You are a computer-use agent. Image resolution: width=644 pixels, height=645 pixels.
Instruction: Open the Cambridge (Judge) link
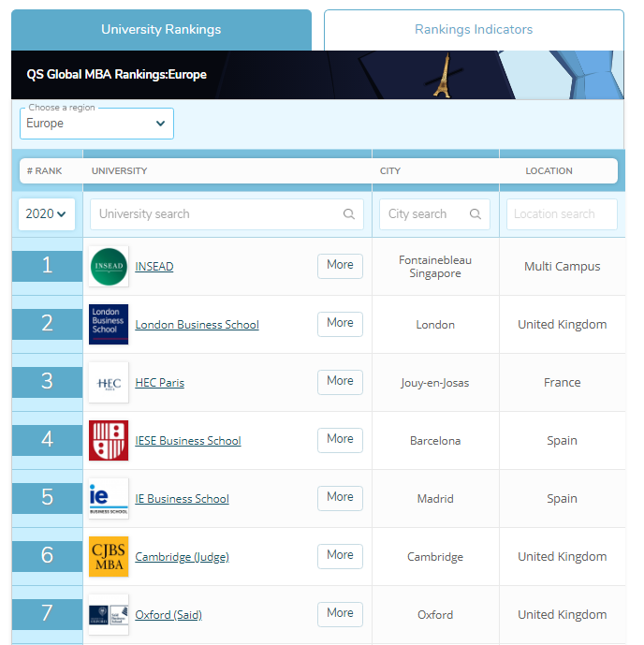[x=182, y=557]
